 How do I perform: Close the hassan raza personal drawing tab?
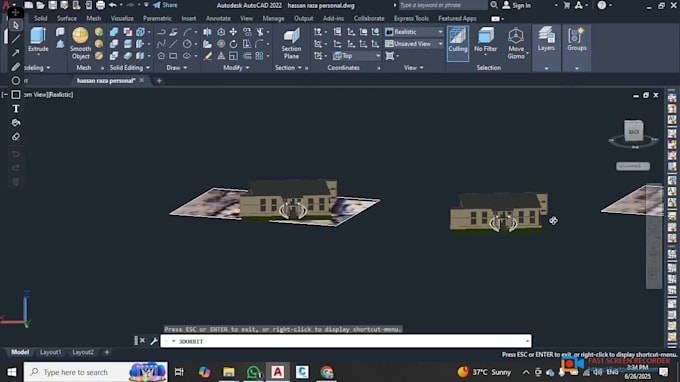click(142, 80)
